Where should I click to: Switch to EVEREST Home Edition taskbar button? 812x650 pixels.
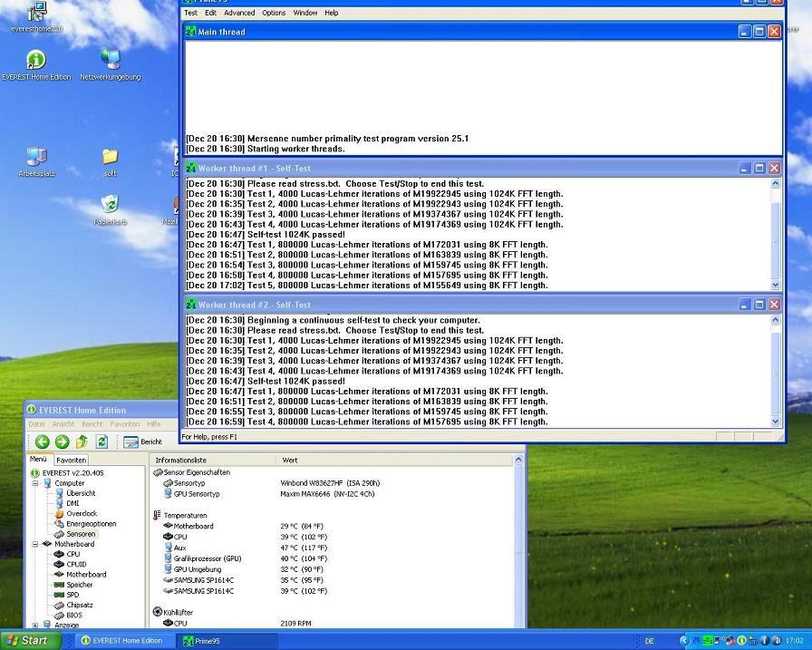pyautogui.click(x=123, y=641)
